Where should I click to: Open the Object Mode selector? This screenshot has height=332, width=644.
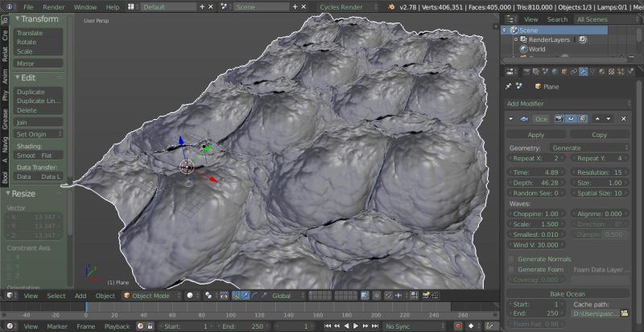click(x=152, y=296)
